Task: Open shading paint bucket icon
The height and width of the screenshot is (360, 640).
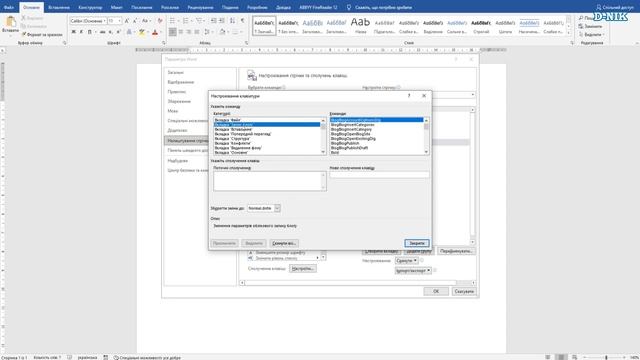Action: [223, 32]
